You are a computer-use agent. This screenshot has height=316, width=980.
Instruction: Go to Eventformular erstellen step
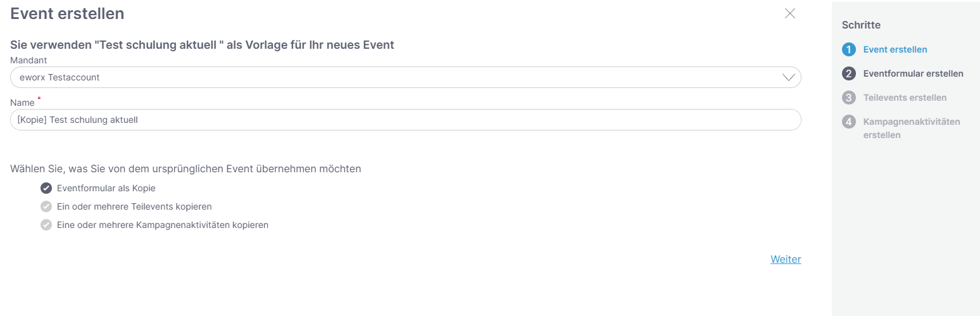(x=913, y=73)
